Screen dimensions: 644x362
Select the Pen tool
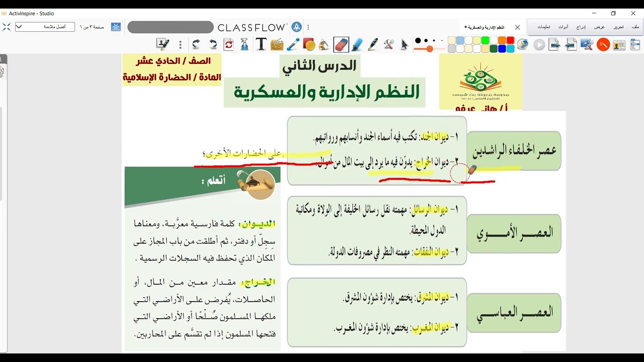coord(373,44)
